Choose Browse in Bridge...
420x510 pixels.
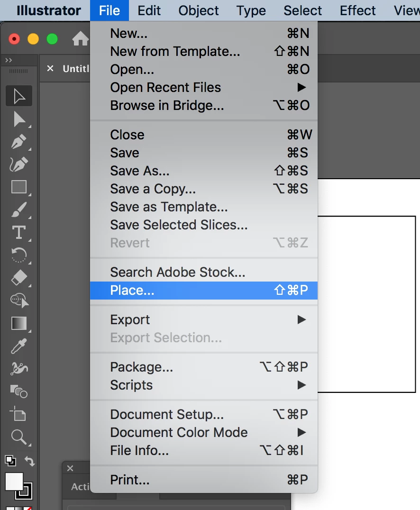pos(204,105)
